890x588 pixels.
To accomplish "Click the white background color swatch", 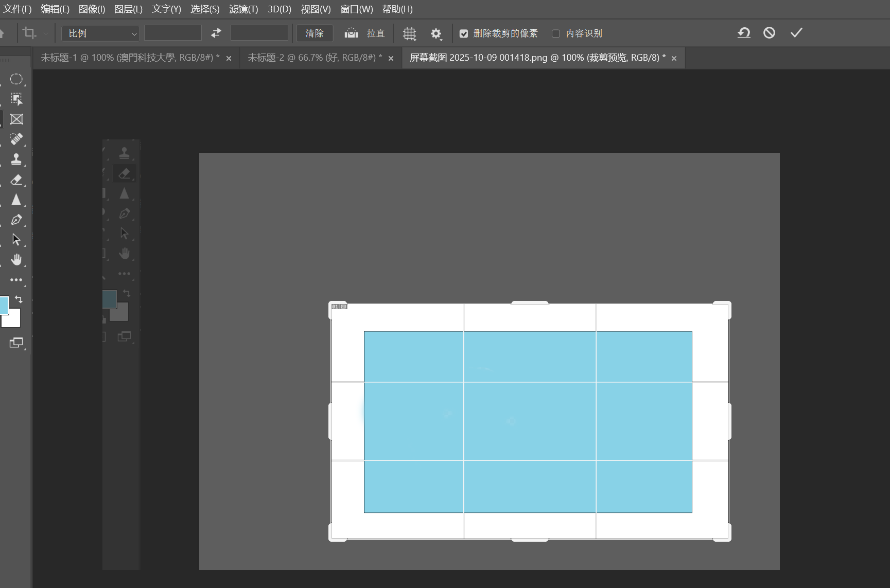I will (x=12, y=319).
